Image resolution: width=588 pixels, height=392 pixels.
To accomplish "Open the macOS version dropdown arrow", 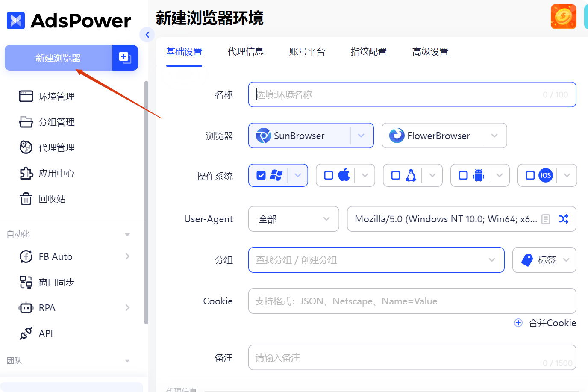I will [365, 175].
